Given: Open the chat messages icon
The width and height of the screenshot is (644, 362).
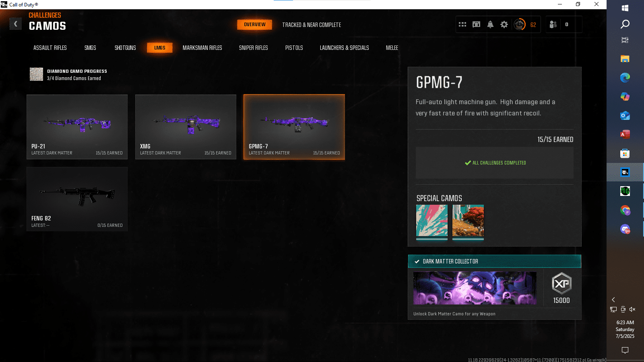Looking at the screenshot, I should pyautogui.click(x=476, y=25).
